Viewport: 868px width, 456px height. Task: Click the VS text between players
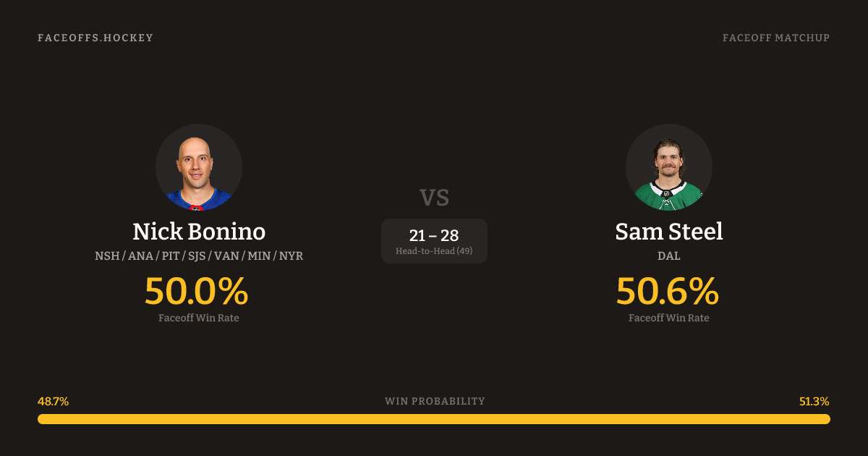[434, 197]
